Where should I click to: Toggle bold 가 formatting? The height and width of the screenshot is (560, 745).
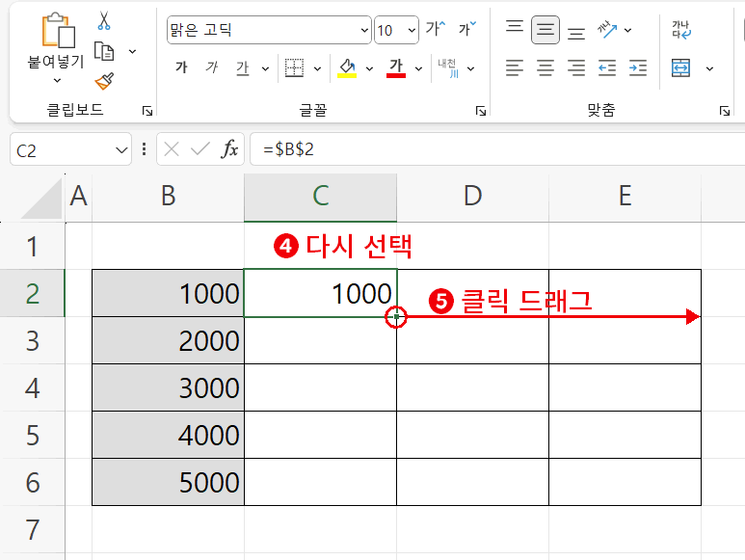(181, 67)
